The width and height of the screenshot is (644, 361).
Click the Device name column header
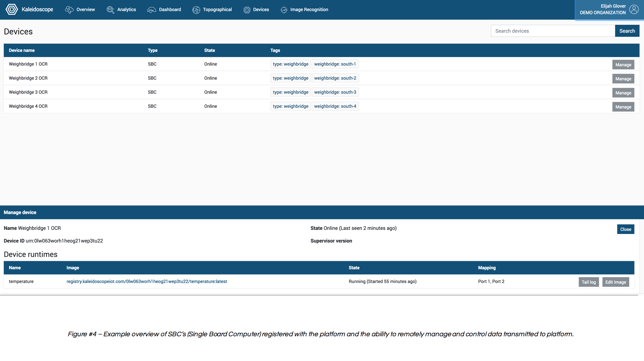(x=22, y=50)
